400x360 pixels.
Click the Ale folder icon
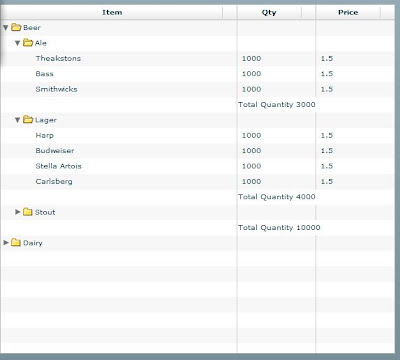tap(28, 43)
